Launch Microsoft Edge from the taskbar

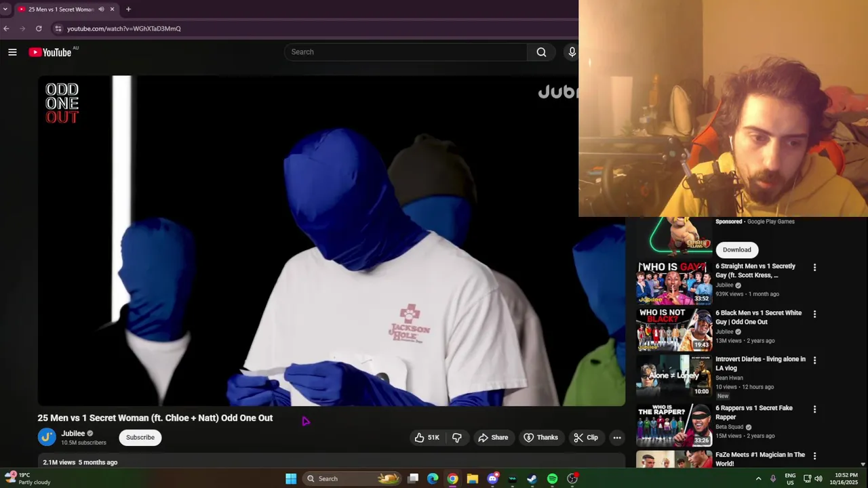[x=433, y=479]
